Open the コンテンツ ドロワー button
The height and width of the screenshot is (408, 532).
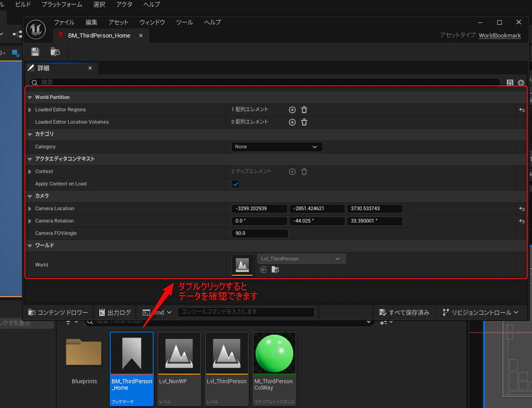58,313
